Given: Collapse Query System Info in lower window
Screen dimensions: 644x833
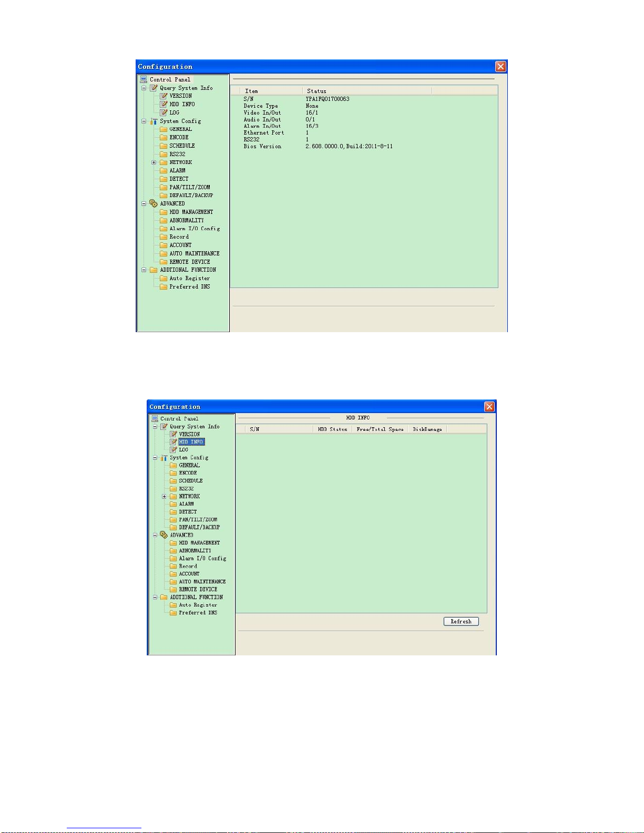Looking at the screenshot, I should [x=155, y=427].
